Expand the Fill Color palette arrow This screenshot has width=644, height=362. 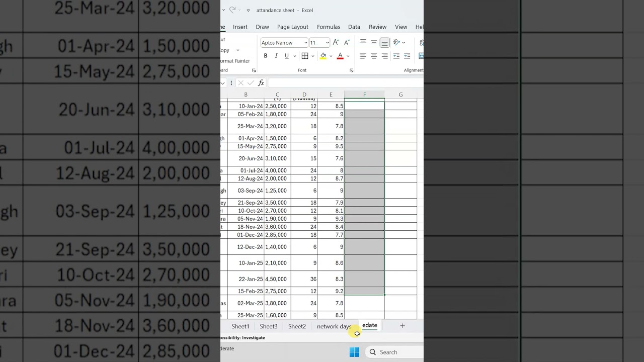tap(331, 56)
